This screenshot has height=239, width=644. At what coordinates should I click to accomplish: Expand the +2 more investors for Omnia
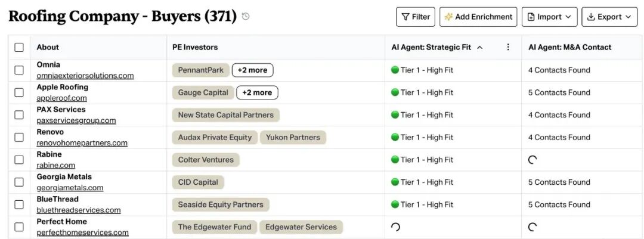point(253,70)
